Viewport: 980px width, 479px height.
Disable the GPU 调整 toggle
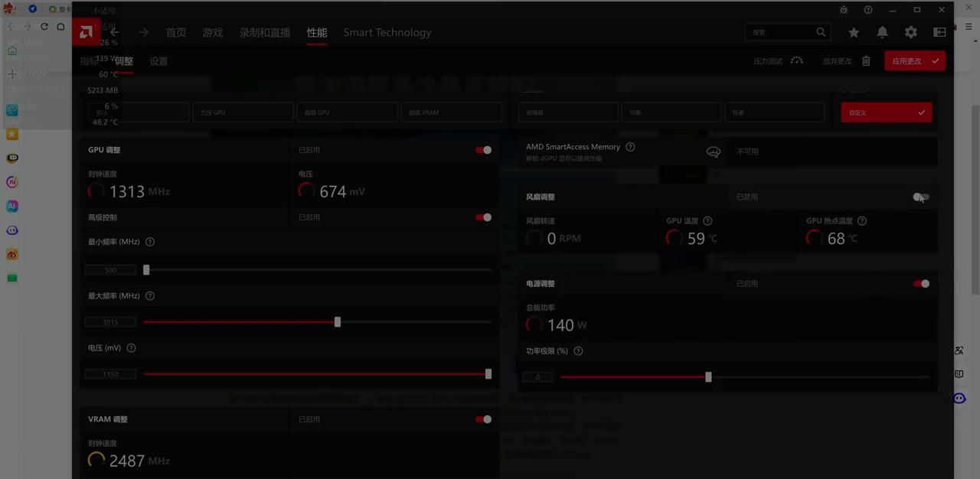(x=483, y=150)
